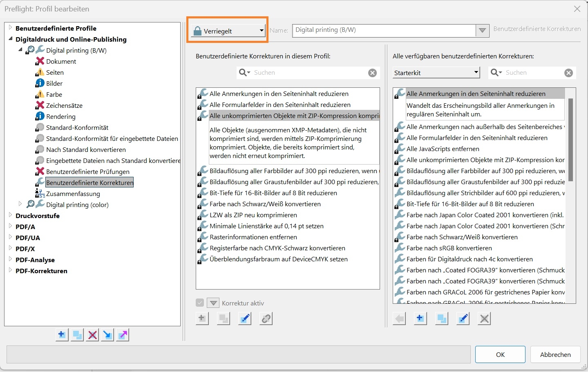Open the Verriegelt dropdown
Screen dimensions: 588x372
tap(261, 30)
